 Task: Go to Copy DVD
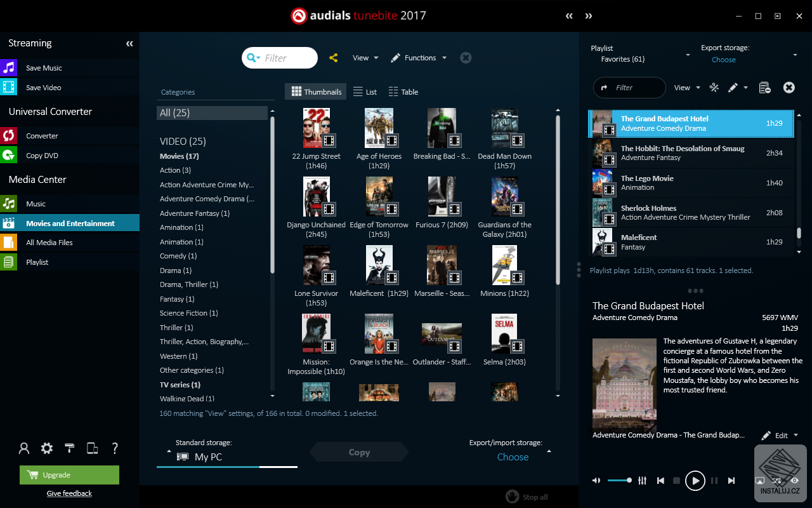(70, 156)
